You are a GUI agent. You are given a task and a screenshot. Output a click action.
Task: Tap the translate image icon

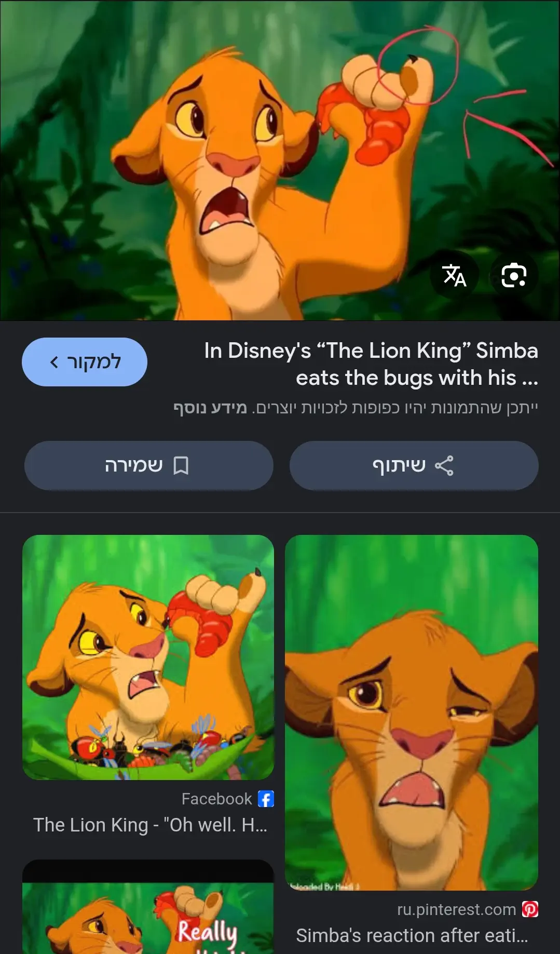point(454,275)
